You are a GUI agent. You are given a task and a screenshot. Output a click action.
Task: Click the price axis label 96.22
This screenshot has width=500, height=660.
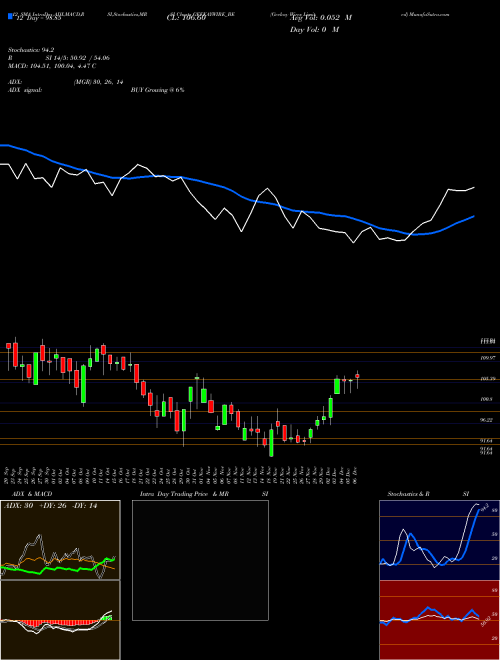(487, 420)
